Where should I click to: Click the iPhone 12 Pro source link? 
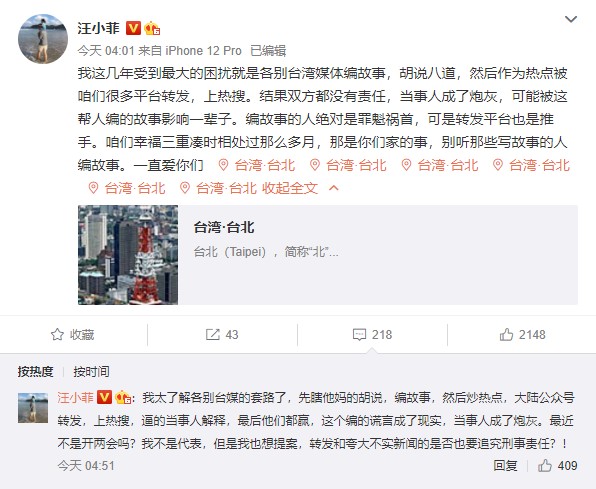(x=203, y=51)
